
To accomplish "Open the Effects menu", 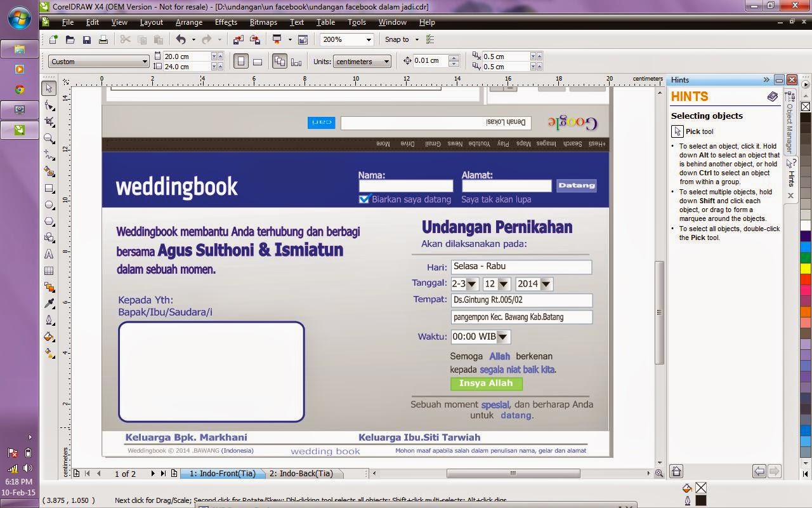I will coord(226,22).
